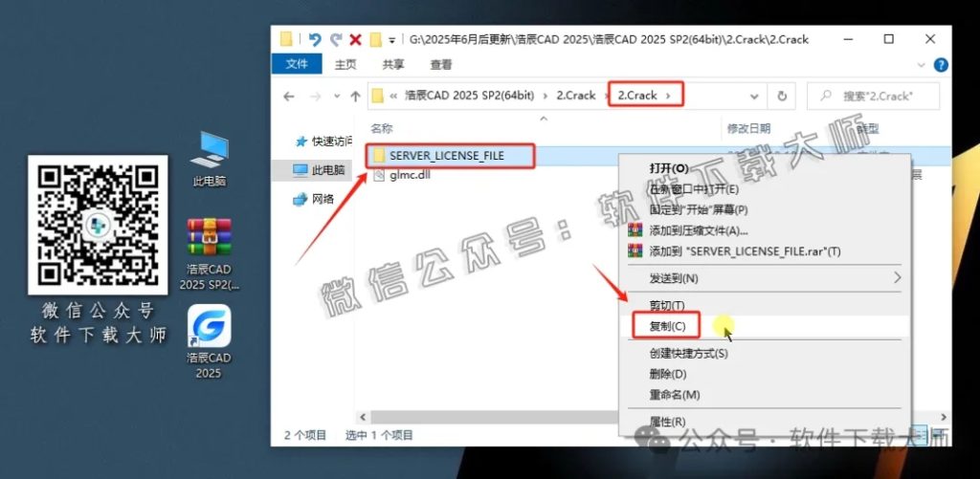Go forward with the forward arrow
The image size is (980, 479).
tap(316, 97)
